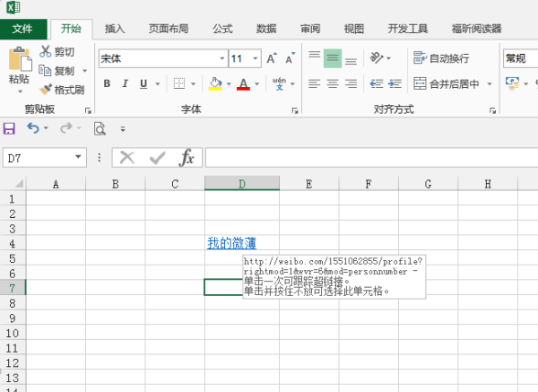538x392 pixels.
Task: Click the font color red A swatch
Action: click(242, 84)
